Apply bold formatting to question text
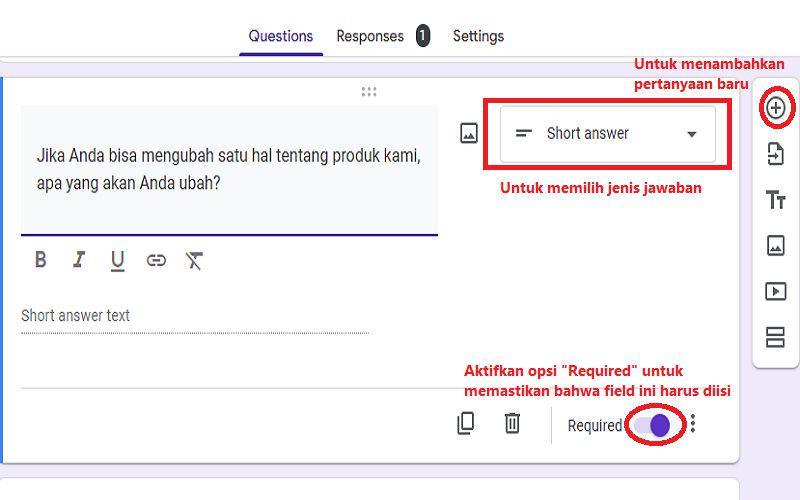Image resolution: width=800 pixels, height=500 pixels. (x=41, y=260)
